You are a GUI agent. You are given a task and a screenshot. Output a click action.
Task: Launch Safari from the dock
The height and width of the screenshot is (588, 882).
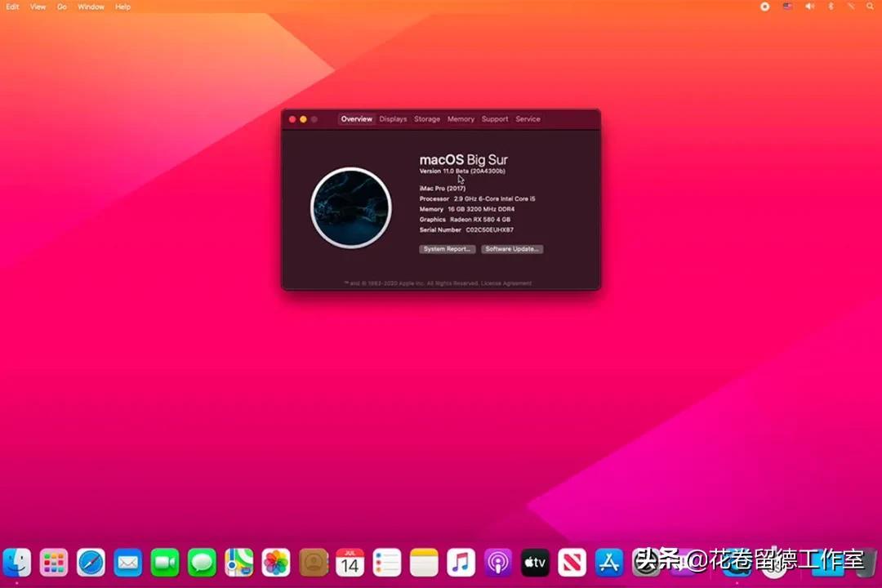click(x=91, y=562)
